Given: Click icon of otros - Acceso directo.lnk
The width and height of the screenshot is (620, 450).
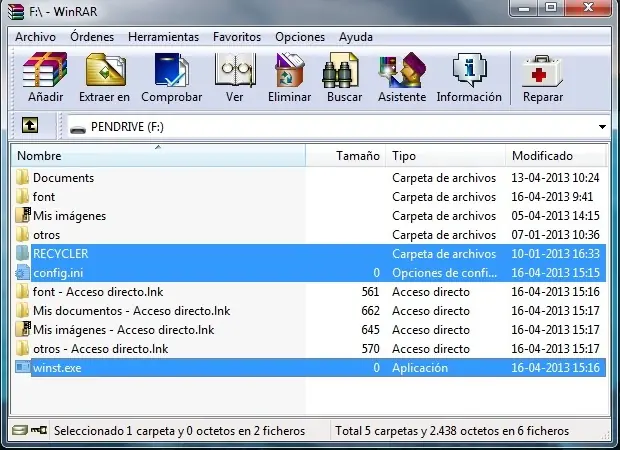Looking at the screenshot, I should [23, 348].
